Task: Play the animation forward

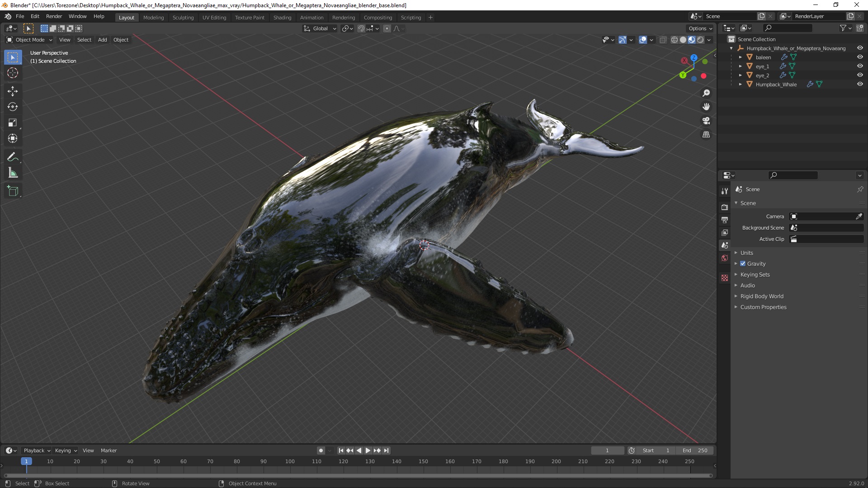Action: 368,450
